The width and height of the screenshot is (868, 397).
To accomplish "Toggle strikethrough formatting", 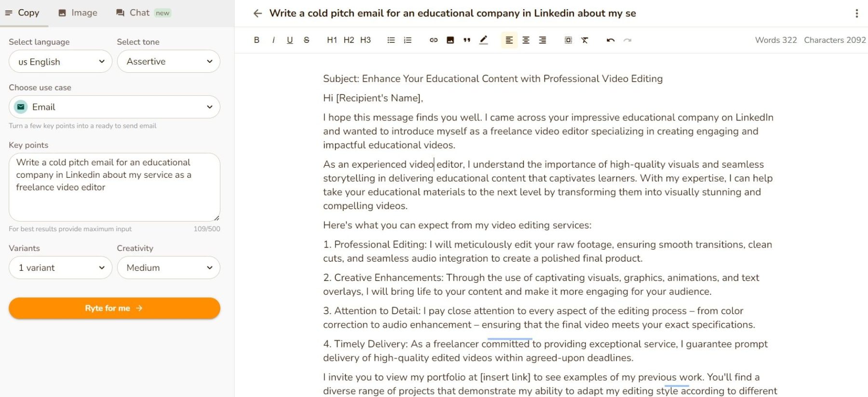I will point(306,40).
